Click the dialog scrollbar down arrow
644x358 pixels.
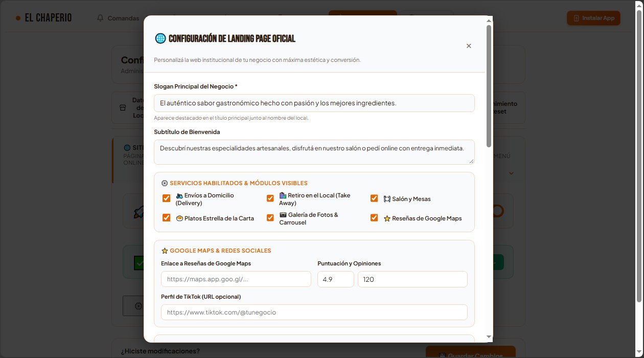pyautogui.click(x=489, y=337)
